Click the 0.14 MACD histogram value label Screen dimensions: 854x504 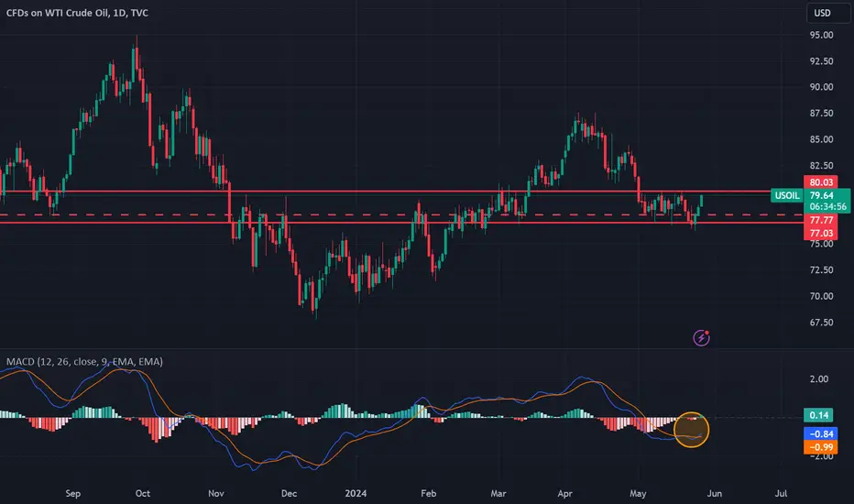[818, 415]
